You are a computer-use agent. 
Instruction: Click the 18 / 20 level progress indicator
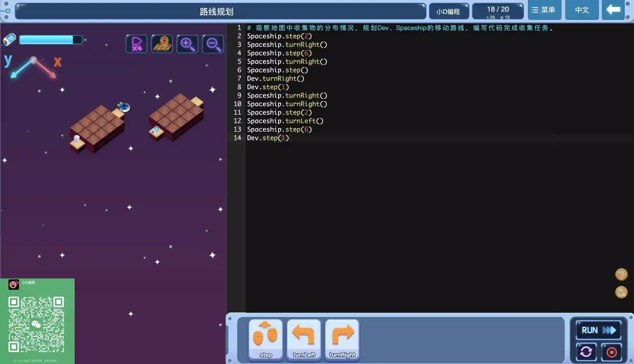click(498, 11)
